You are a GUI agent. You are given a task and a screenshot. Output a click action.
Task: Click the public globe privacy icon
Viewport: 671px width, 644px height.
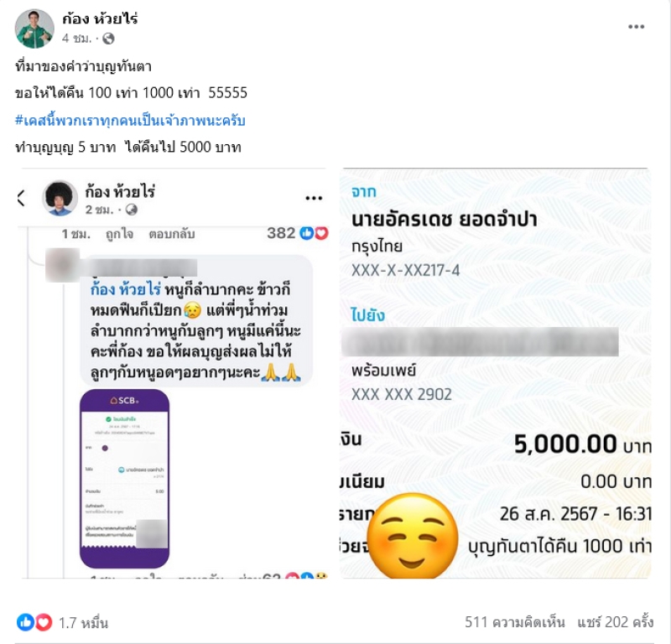coord(108,39)
